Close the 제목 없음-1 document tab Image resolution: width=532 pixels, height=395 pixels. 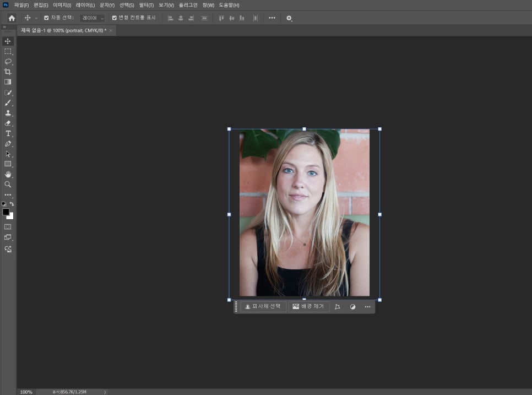(x=111, y=30)
